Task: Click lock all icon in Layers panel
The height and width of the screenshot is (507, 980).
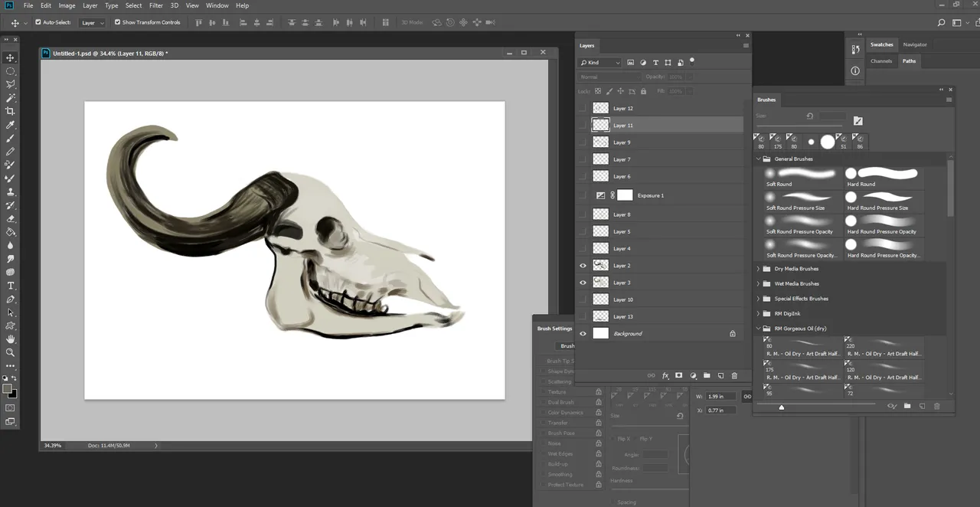Action: point(643,91)
